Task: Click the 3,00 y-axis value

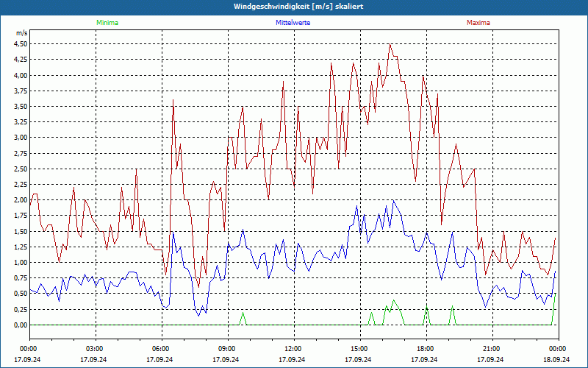Action: tap(21, 138)
